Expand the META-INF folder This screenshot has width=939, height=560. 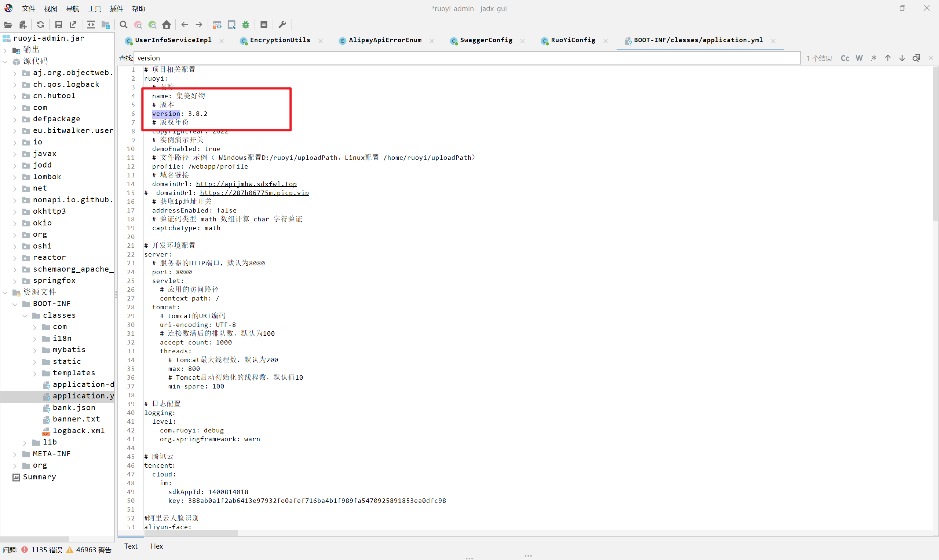coord(15,454)
